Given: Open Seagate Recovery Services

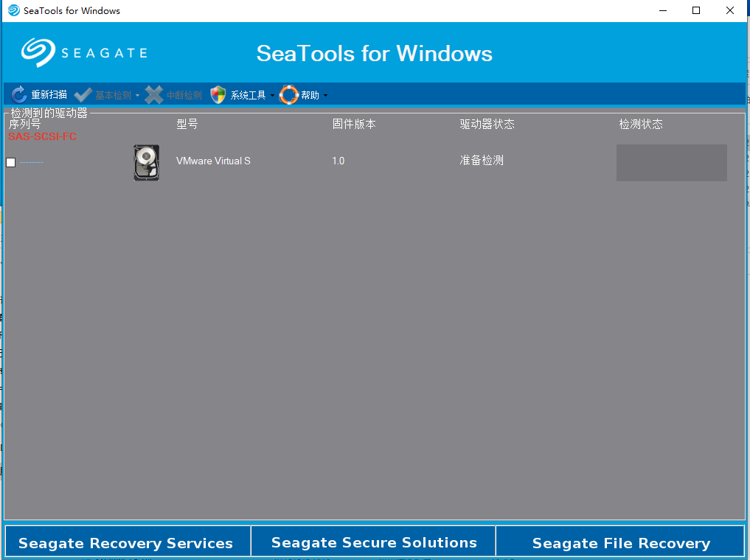Looking at the screenshot, I should [x=126, y=543].
